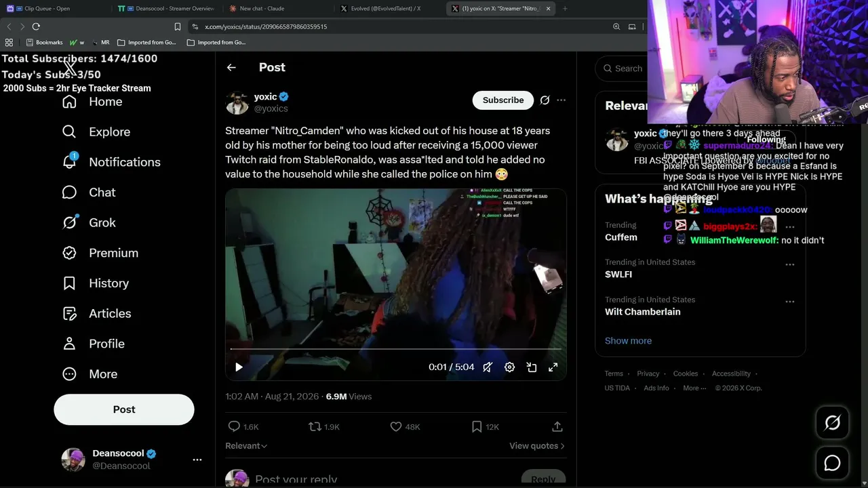Open the Home page from sidebar

(92, 102)
